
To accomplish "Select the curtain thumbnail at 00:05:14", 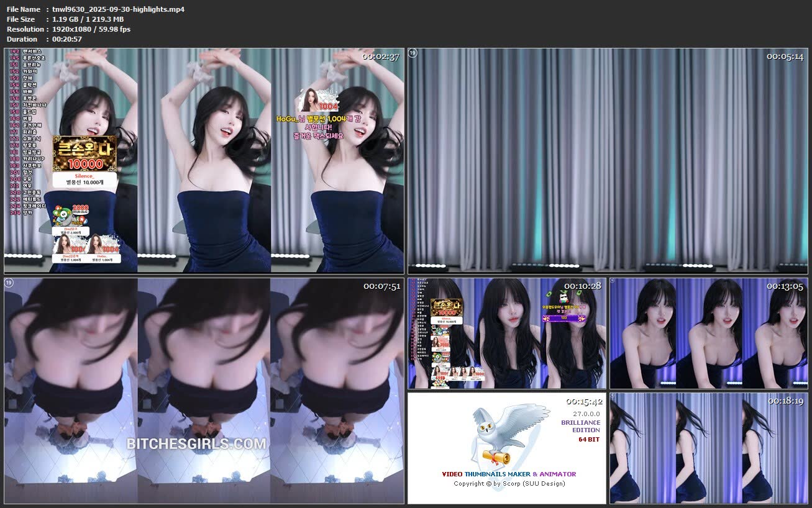I will (608, 161).
